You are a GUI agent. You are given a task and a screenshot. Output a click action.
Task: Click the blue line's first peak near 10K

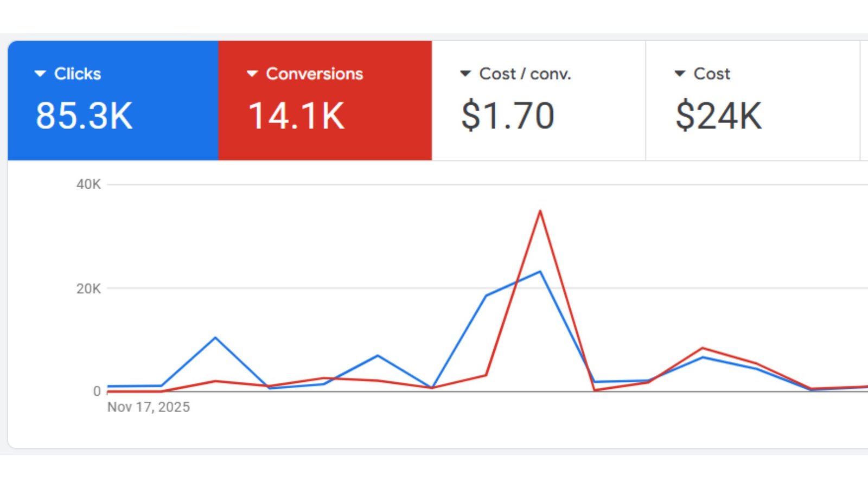pyautogui.click(x=215, y=338)
